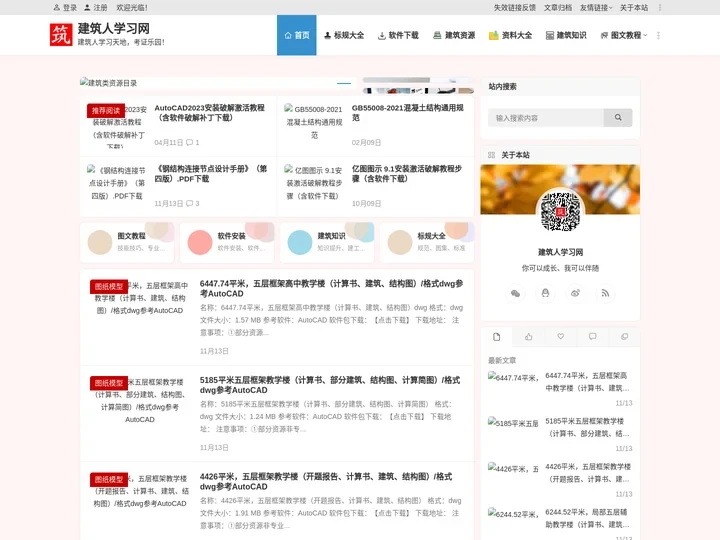
Task: Click the QR code avatar image
Action: 560,212
